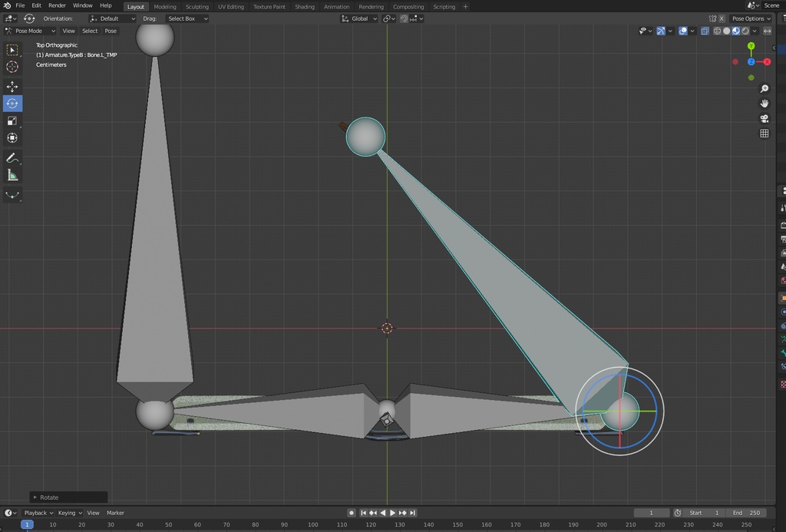
Task: Switch to the Modeling workspace tab
Action: pyautogui.click(x=165, y=6)
